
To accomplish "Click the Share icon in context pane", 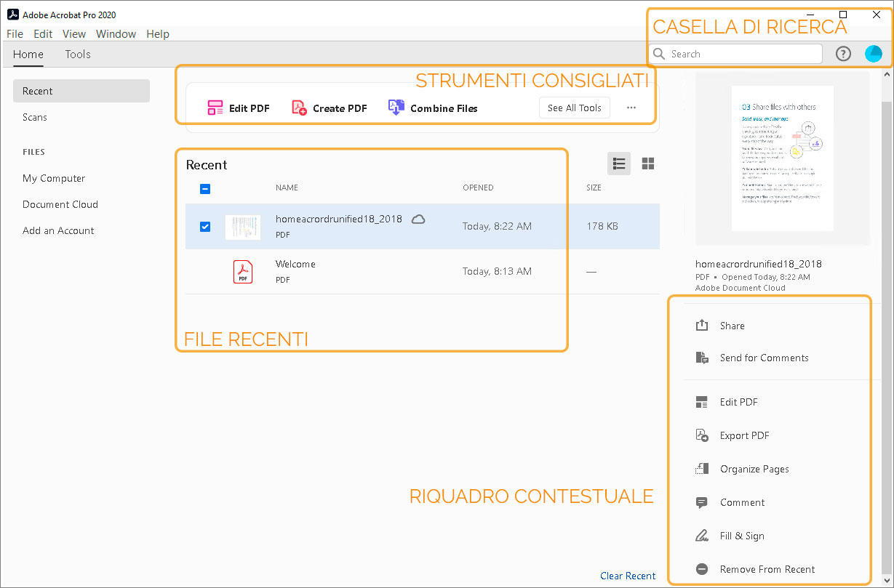I will point(702,326).
